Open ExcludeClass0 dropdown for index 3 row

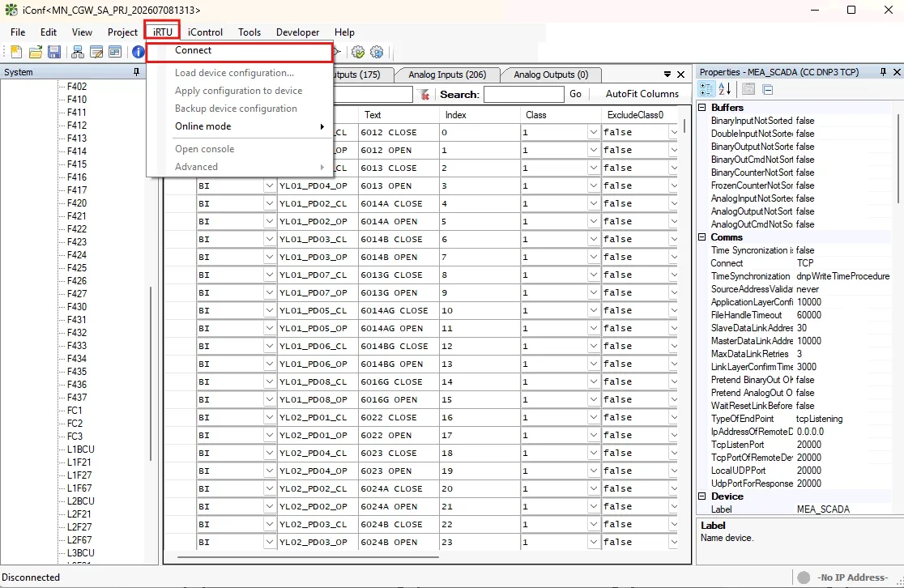[x=674, y=185]
